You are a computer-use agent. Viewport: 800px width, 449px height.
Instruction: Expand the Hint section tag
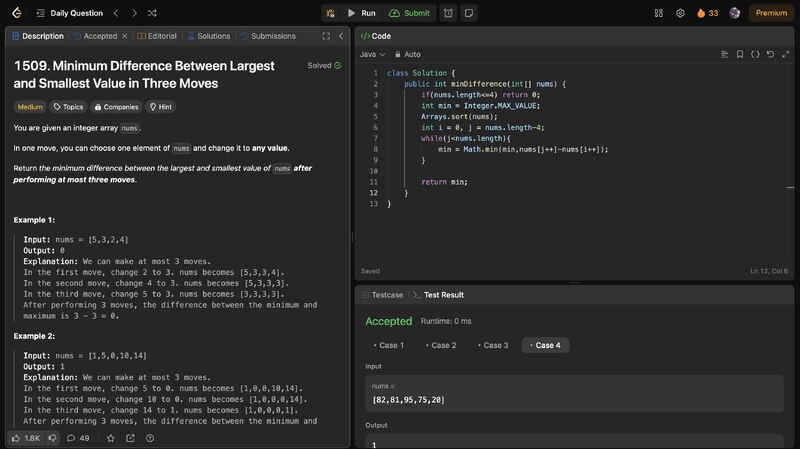pos(160,106)
